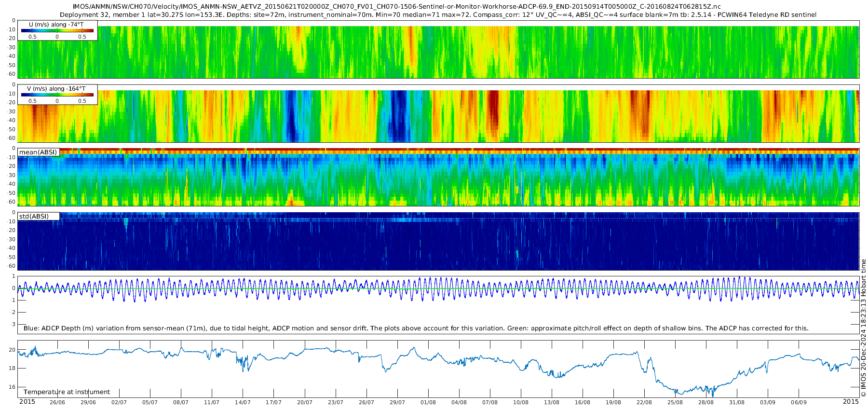Click the 01/08 date tick label
868x410 pixels.
pyautogui.click(x=428, y=402)
